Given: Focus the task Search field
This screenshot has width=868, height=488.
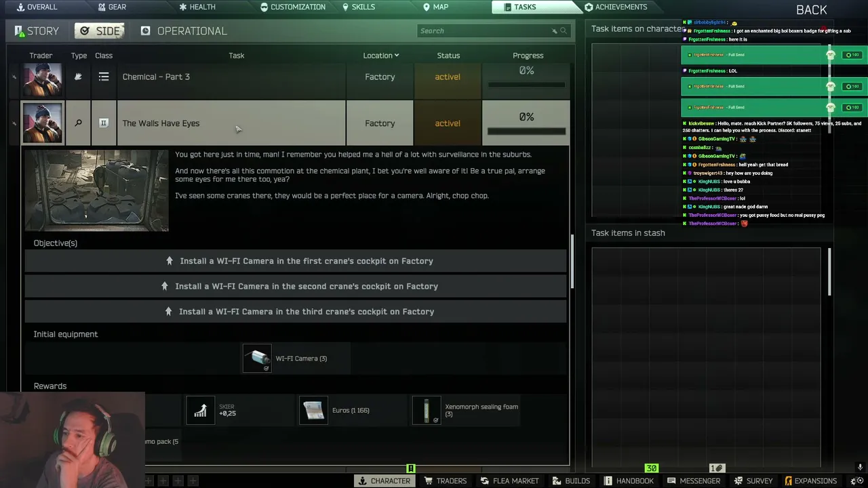Looking at the screenshot, I should pos(492,30).
